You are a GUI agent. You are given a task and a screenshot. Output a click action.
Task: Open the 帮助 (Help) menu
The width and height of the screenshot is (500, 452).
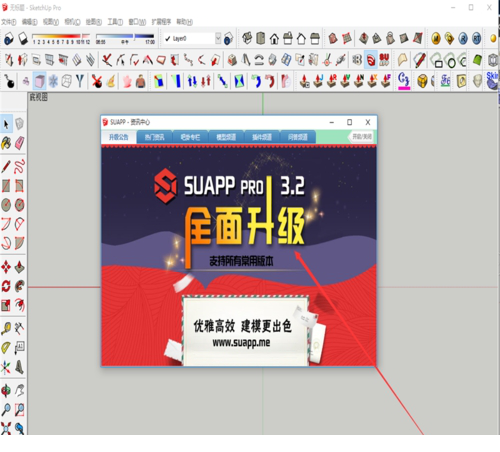[x=184, y=22]
